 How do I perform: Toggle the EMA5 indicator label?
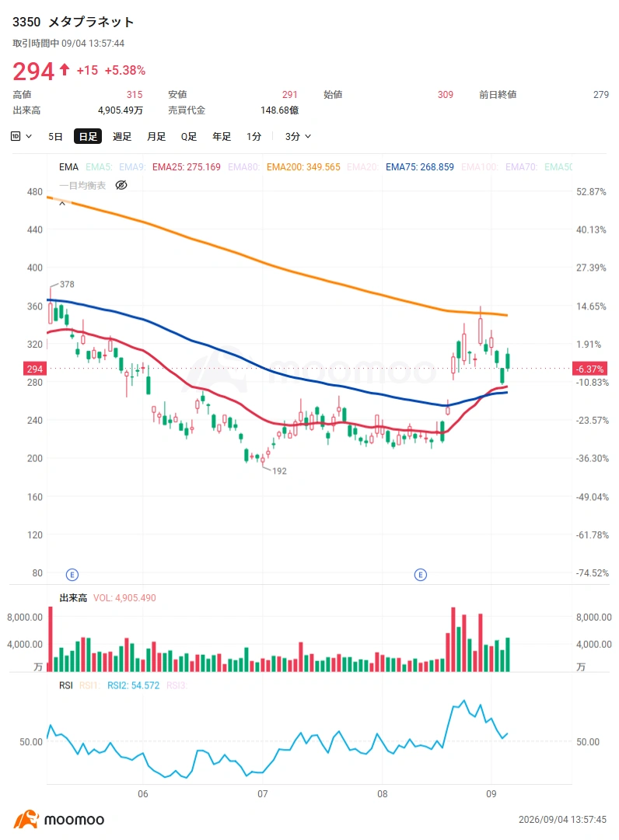tap(99, 167)
